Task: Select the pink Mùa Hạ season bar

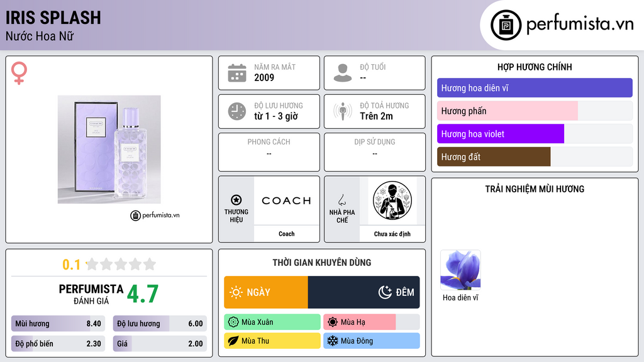Action: point(359,322)
